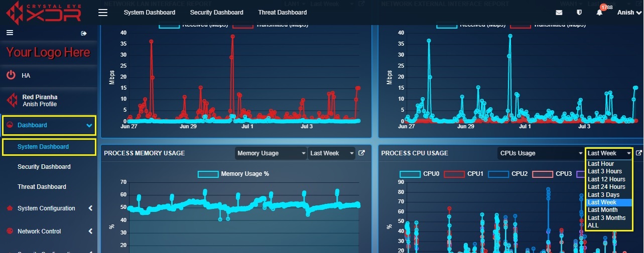
Task: Click Jul 3 label on external chart
Action: [584, 127]
